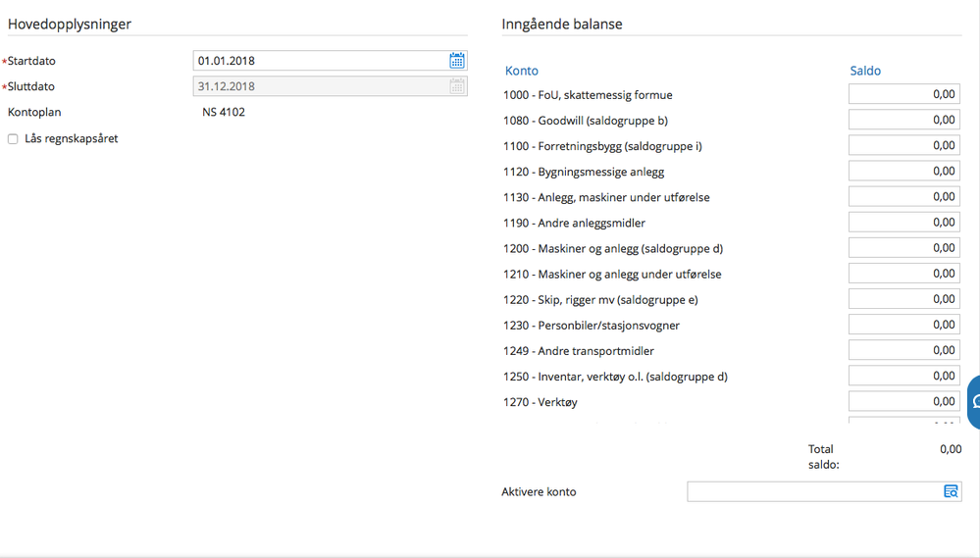Edit saldo for 1270 Verktøy

(903, 402)
